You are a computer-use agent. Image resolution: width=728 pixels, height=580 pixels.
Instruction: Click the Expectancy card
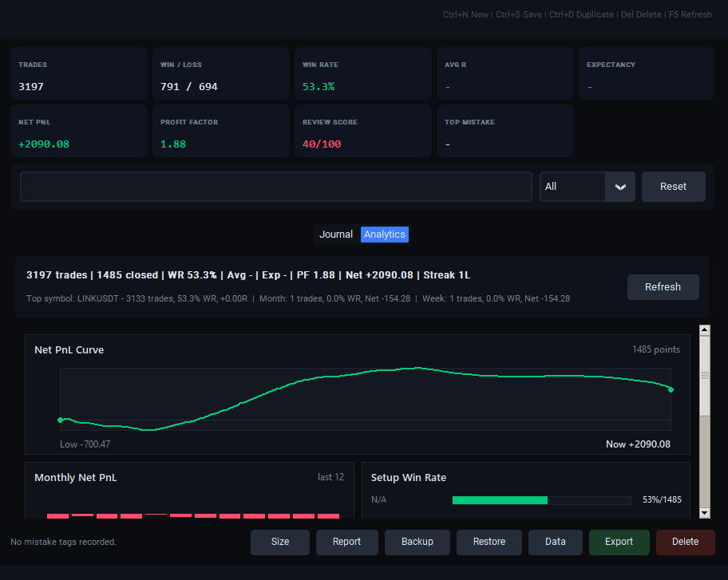[x=647, y=73]
